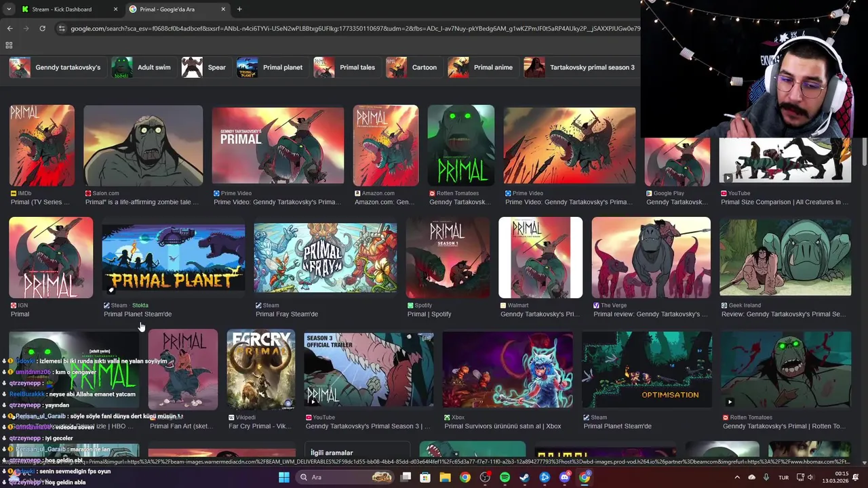Switch the TUR keyboard language
Viewport: 868px width, 488px height.
coord(784,477)
